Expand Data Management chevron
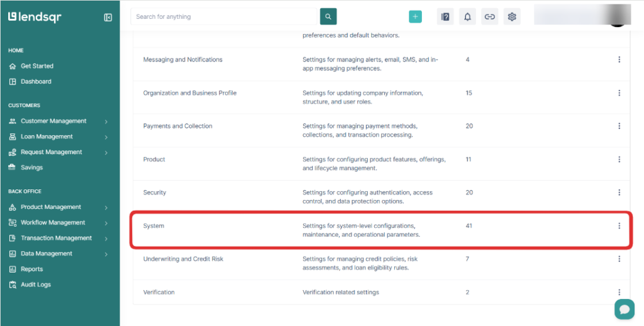 click(106, 254)
